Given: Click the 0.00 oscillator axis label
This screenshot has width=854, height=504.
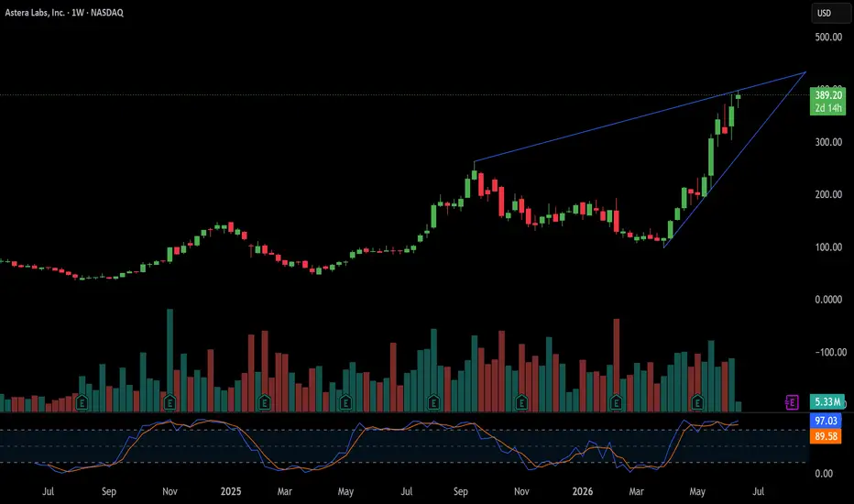Looking at the screenshot, I should tap(824, 474).
